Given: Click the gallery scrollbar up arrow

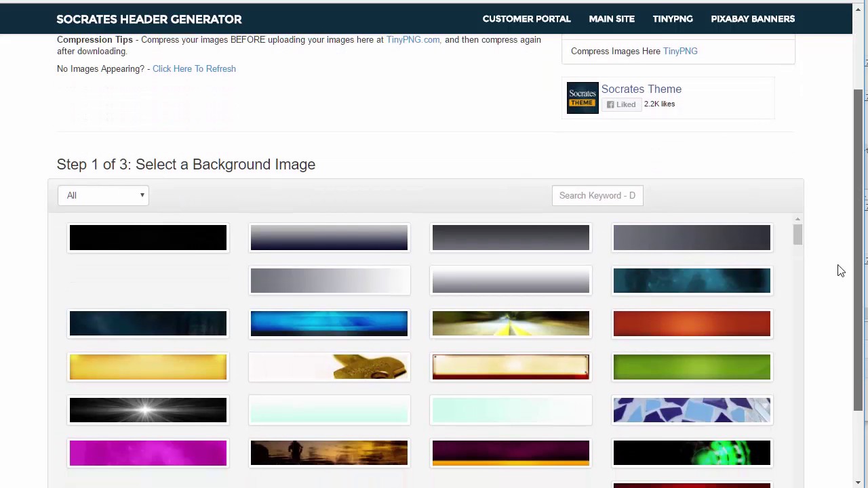Looking at the screenshot, I should pyautogui.click(x=797, y=220).
